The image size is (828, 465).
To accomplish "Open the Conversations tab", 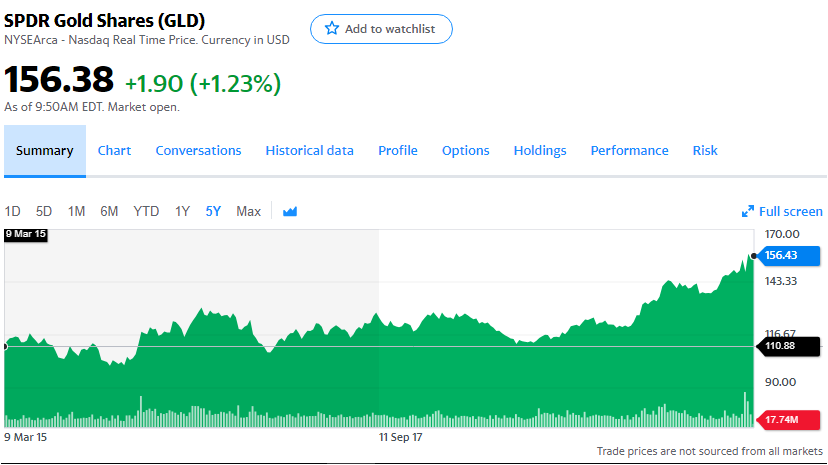I will (x=198, y=150).
